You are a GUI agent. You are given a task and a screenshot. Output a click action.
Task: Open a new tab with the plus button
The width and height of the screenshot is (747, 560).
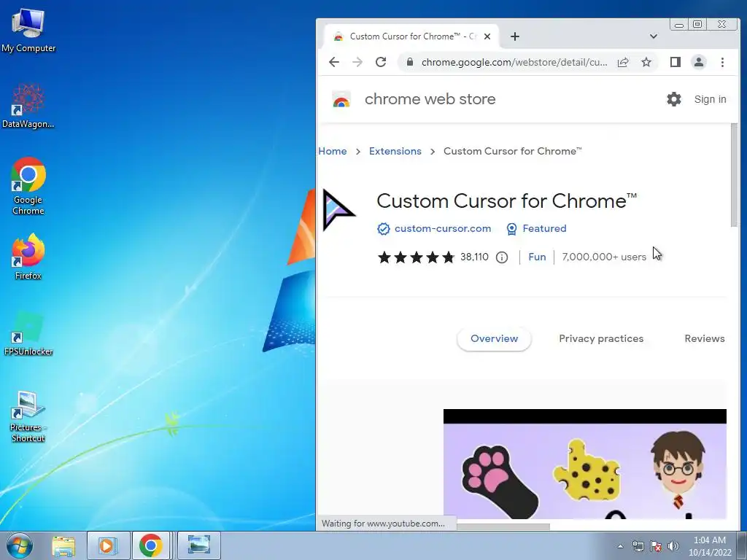515,36
